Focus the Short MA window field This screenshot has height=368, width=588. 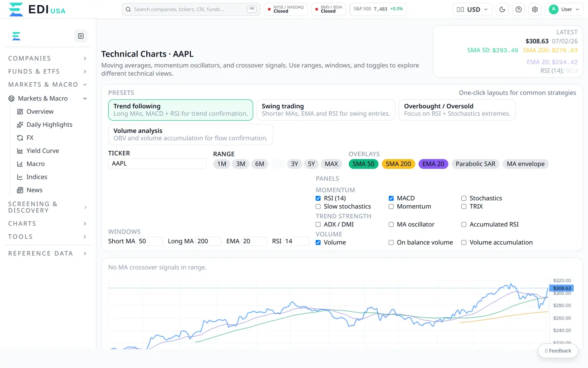(150, 241)
